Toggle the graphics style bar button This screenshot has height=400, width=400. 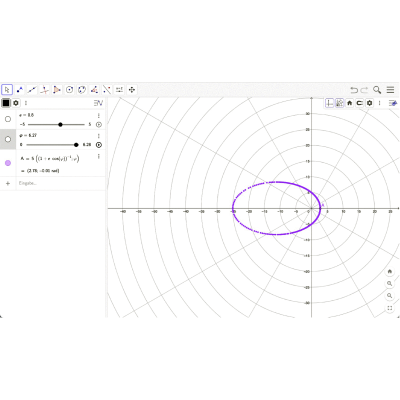[x=393, y=103]
